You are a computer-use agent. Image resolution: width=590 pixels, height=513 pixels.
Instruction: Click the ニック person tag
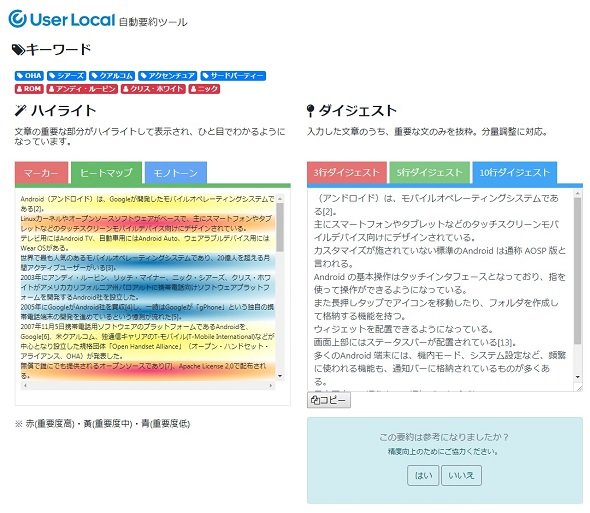204,89
